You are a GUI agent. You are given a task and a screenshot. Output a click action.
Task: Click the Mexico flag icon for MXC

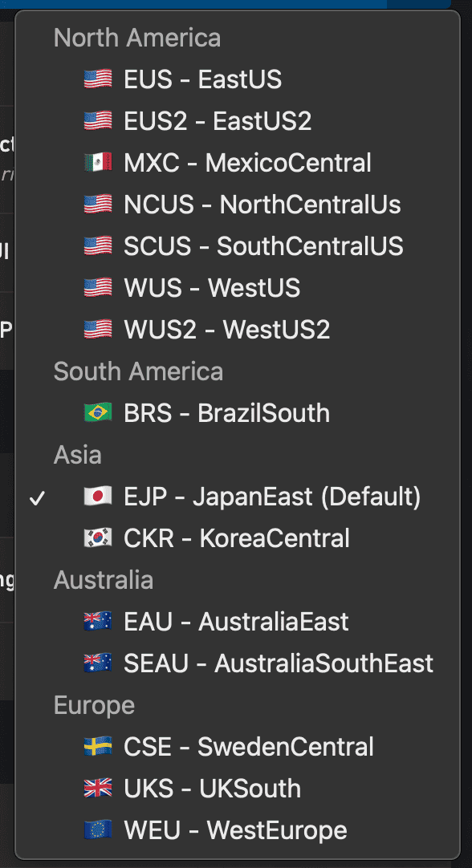[x=98, y=163]
